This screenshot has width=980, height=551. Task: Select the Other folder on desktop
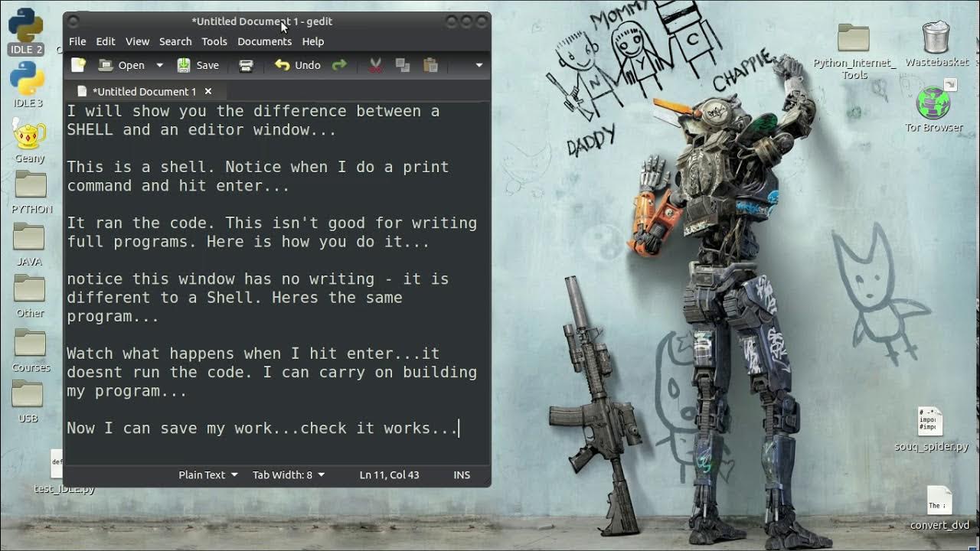(x=30, y=296)
